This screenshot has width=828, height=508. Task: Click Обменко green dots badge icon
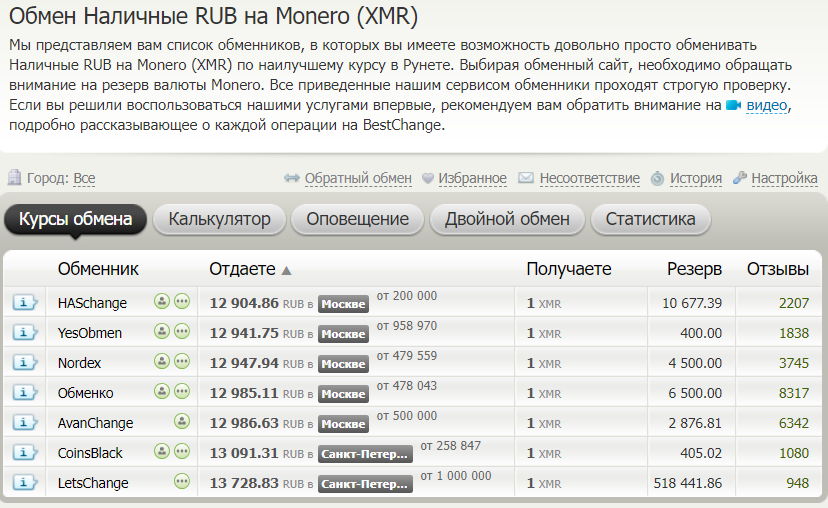pos(182,392)
